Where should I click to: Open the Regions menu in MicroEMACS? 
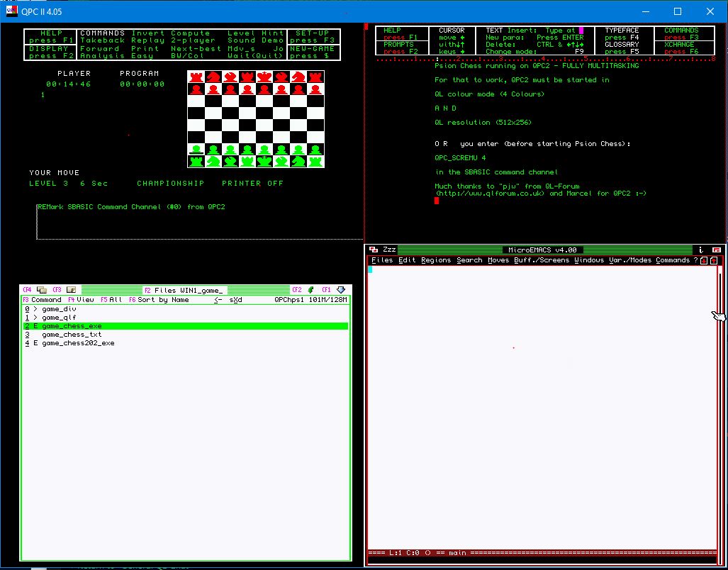coord(436,260)
